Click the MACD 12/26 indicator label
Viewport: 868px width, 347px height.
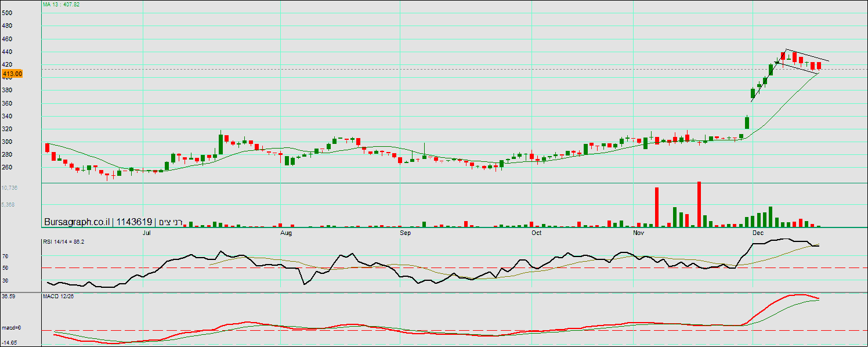[58, 297]
